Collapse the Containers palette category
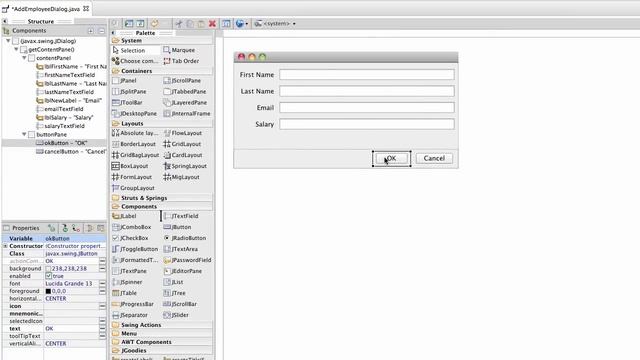640x360 pixels. click(136, 71)
